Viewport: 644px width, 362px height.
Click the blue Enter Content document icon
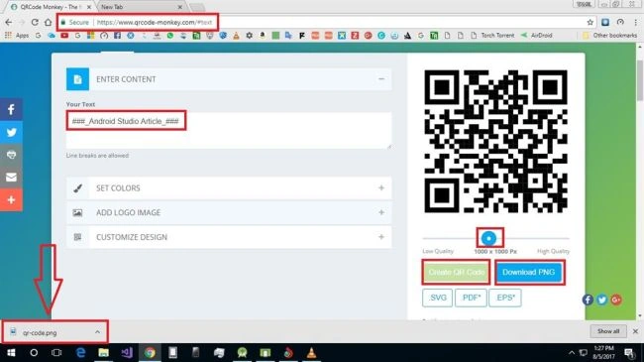[77, 79]
